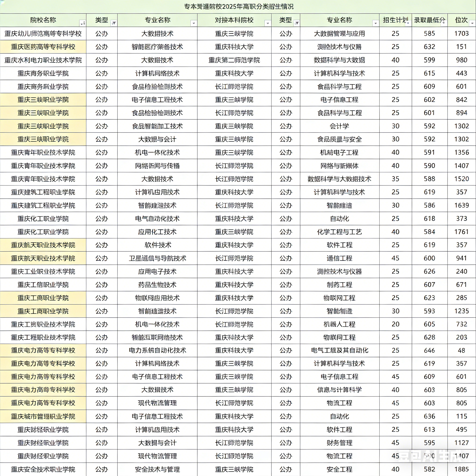Select the 卫星通信与导航技术 cell
476x476 pixels.
157,258
